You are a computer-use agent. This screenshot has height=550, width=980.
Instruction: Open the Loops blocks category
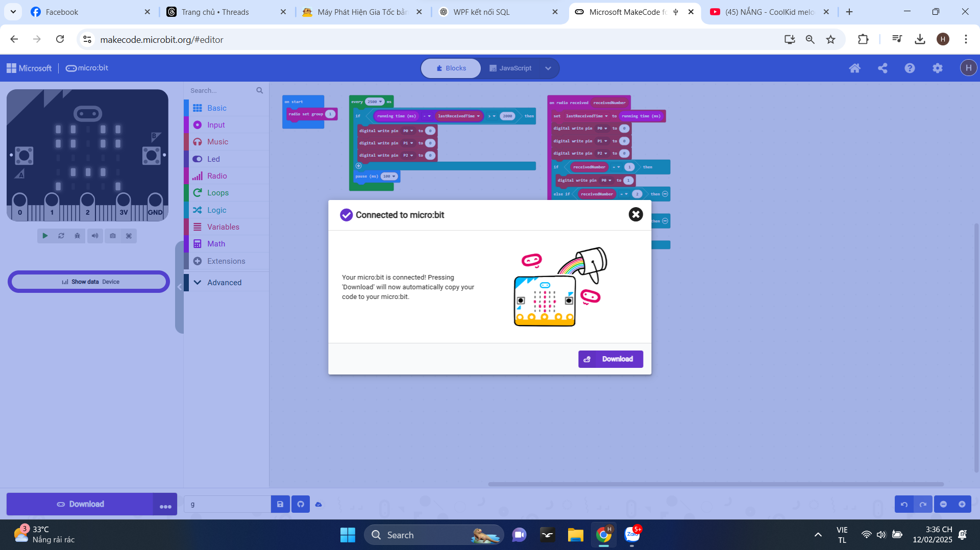click(x=227, y=193)
